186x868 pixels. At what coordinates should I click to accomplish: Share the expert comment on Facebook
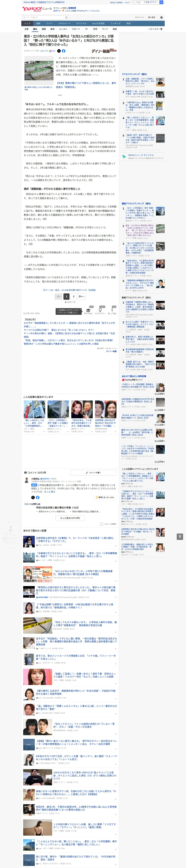(38, 497)
